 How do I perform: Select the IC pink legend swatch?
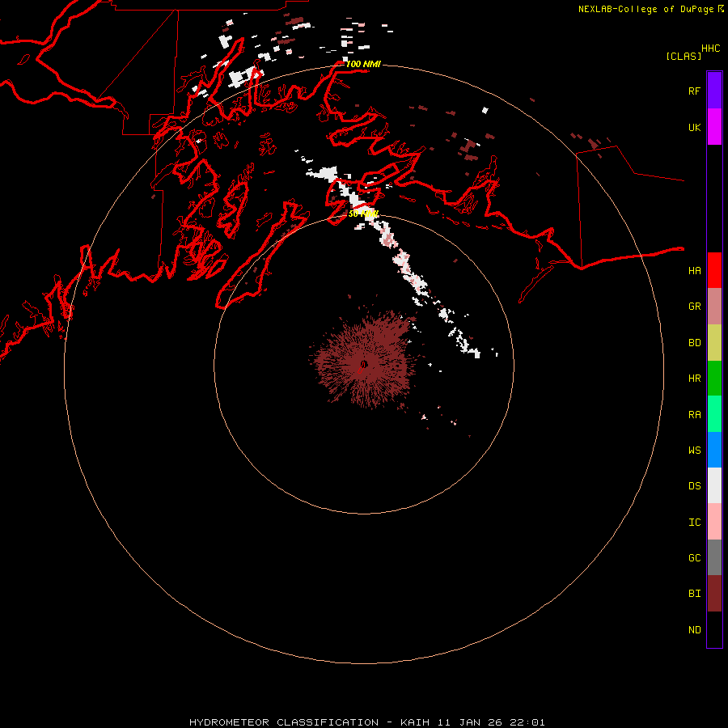(714, 522)
